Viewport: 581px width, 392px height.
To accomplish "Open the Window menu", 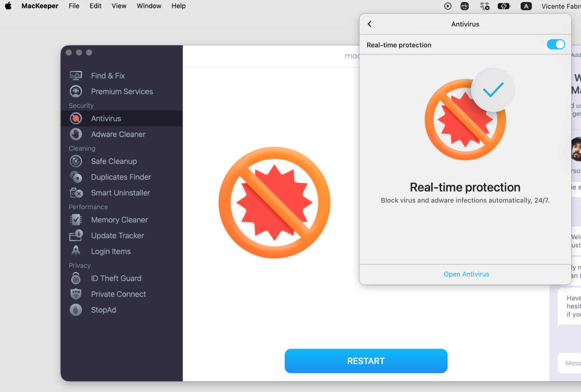I will pos(149,6).
